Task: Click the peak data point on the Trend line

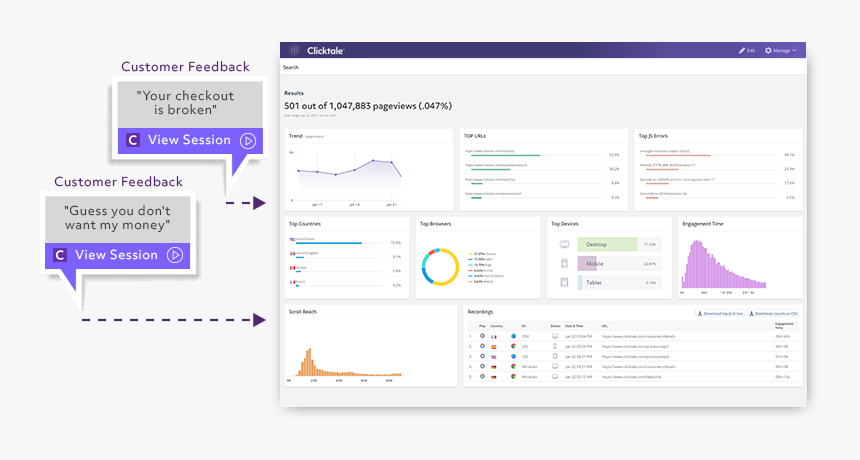Action: (373, 161)
